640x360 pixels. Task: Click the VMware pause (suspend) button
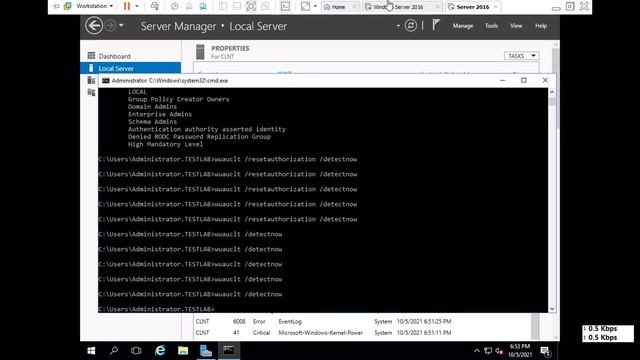click(x=127, y=6)
